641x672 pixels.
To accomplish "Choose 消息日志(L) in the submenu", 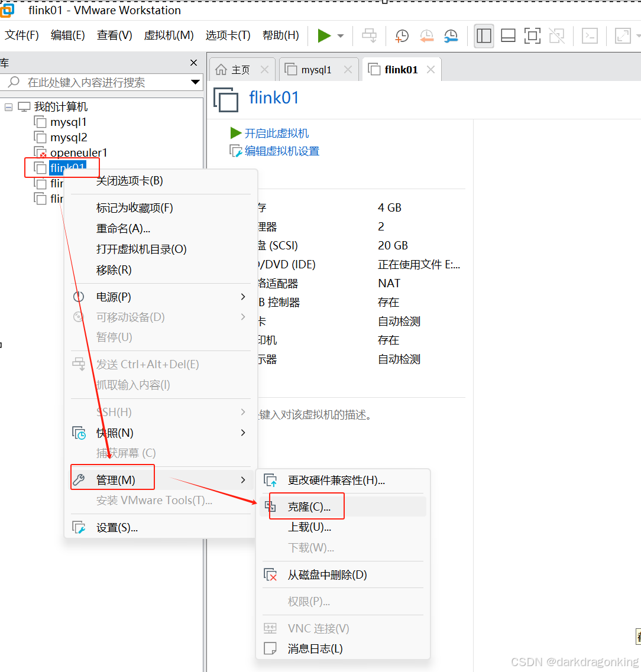I will coord(315,648).
